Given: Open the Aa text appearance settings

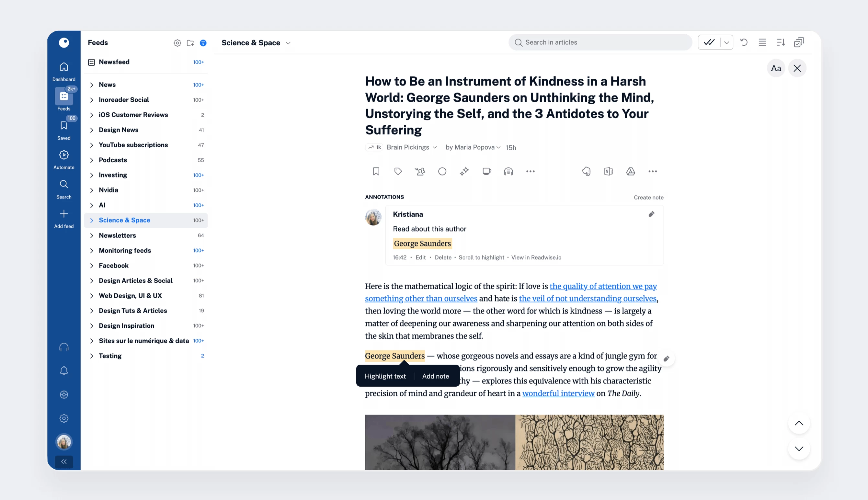Looking at the screenshot, I should [776, 68].
